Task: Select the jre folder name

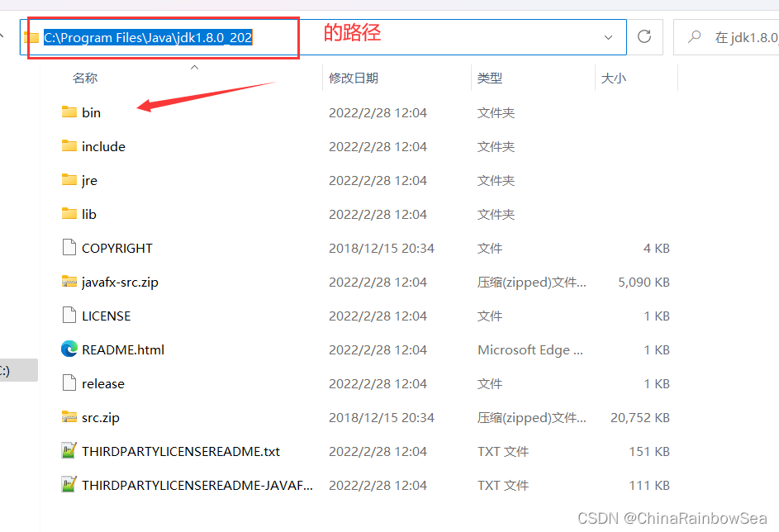Action: (89, 180)
